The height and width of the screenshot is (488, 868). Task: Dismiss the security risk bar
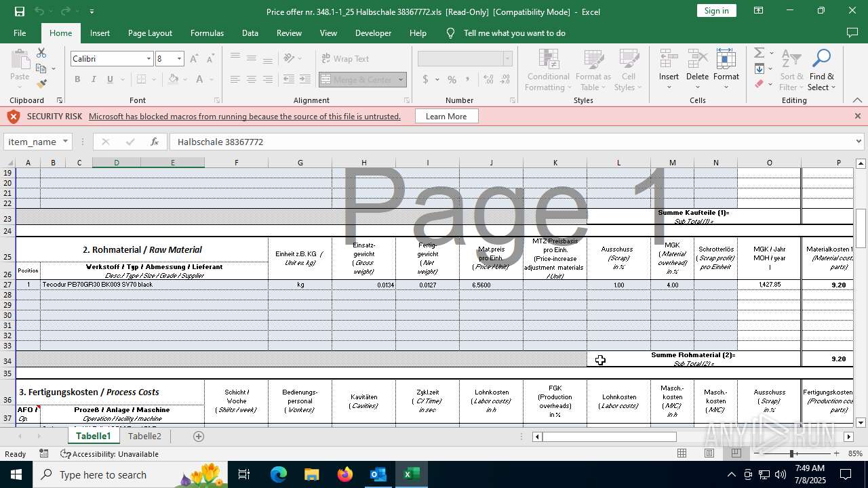pos(857,117)
